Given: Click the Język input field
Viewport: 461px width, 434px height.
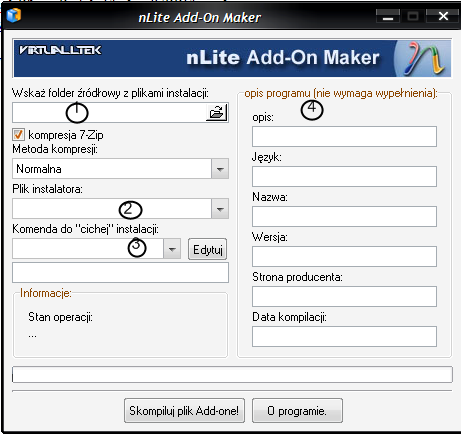Looking at the screenshot, I should pyautogui.click(x=344, y=176).
